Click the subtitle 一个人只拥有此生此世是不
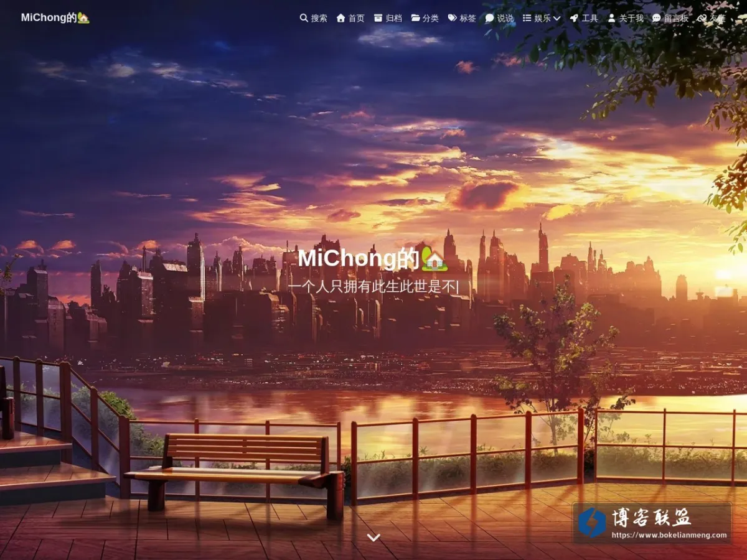747x560 pixels. [372, 286]
